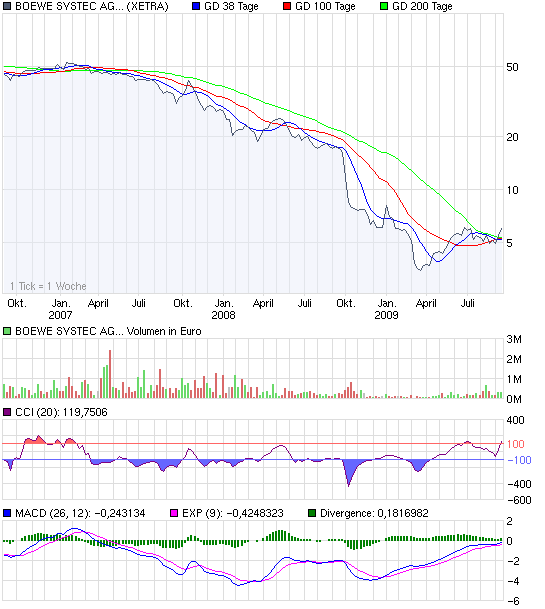Click the MACD axis label '-4'
The width and height of the screenshot is (545, 609).
[513, 581]
